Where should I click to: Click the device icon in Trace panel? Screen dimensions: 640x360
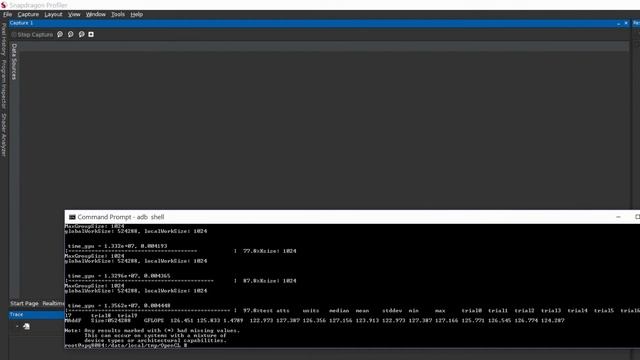[x=27, y=326]
